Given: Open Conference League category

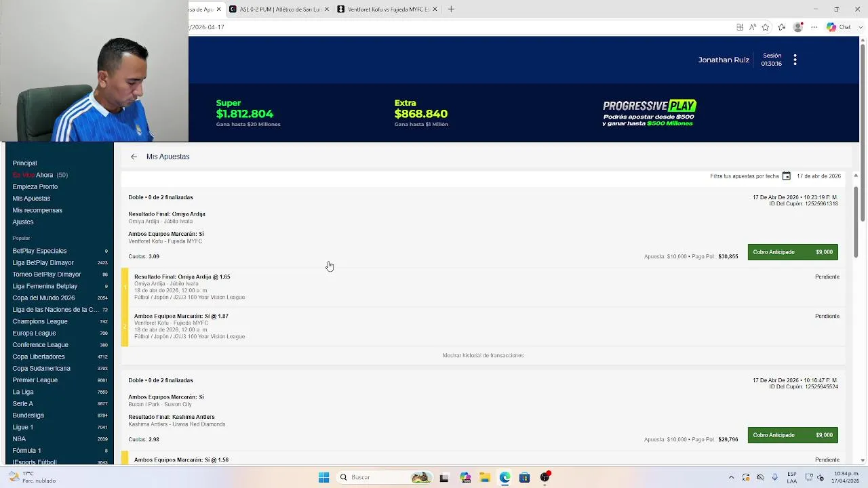Looking at the screenshot, I should pos(60,345).
